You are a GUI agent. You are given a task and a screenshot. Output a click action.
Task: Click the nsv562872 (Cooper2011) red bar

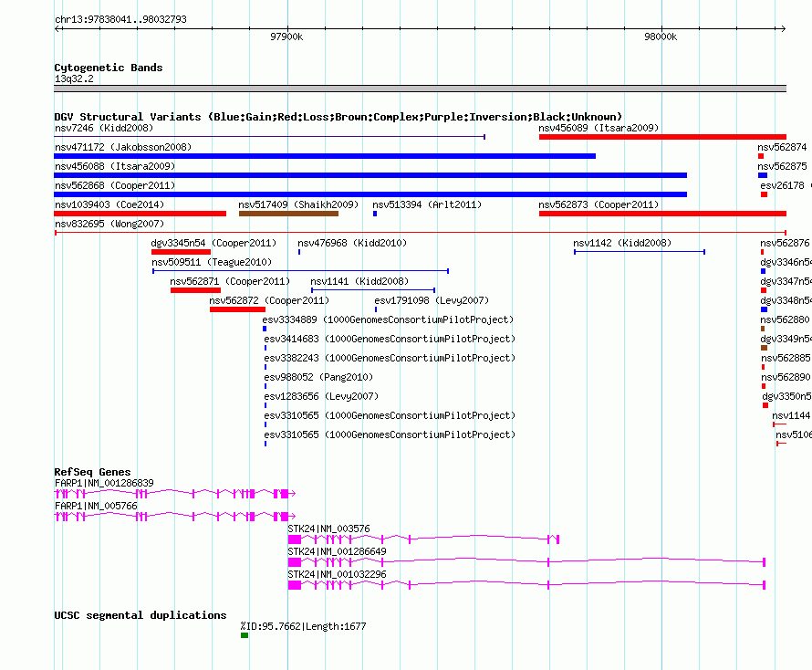coord(237,309)
